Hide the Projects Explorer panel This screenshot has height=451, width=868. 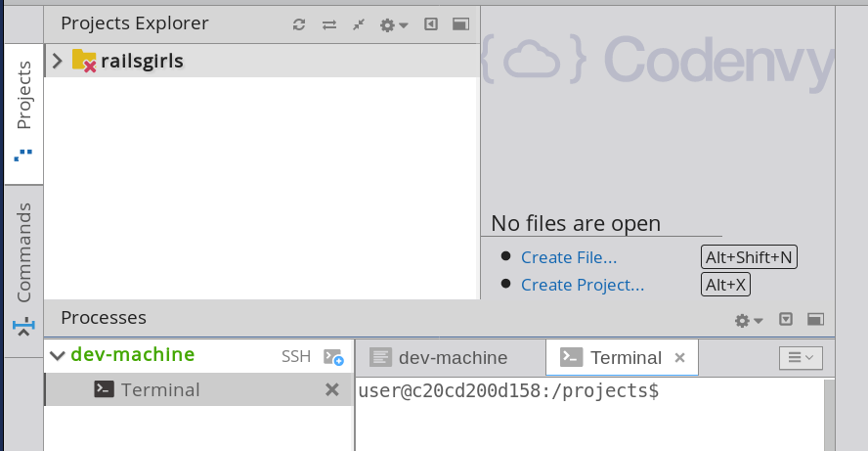click(x=431, y=23)
